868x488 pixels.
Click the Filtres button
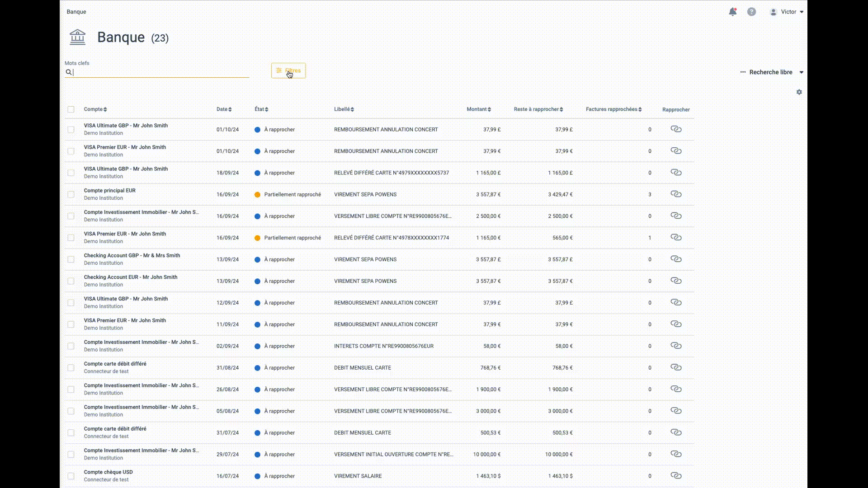tap(288, 70)
